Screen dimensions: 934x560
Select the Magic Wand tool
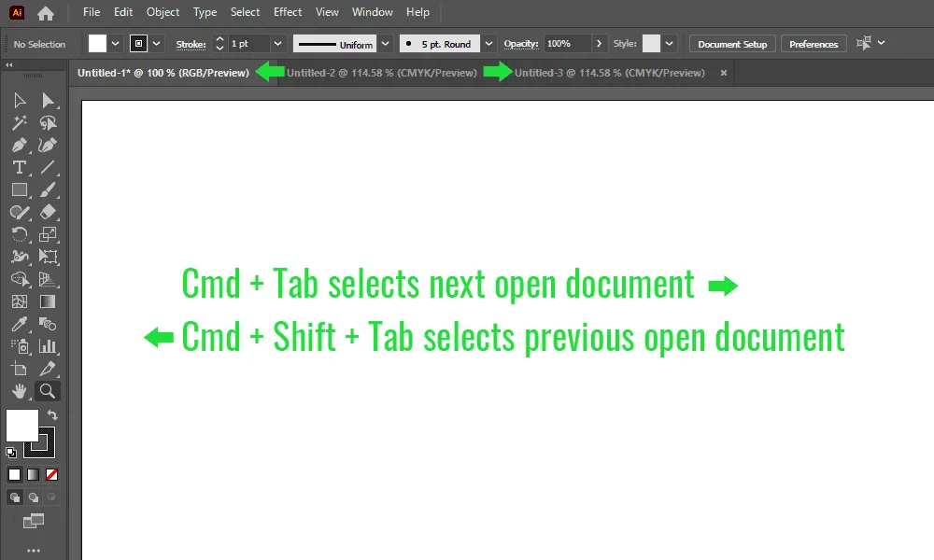point(19,122)
